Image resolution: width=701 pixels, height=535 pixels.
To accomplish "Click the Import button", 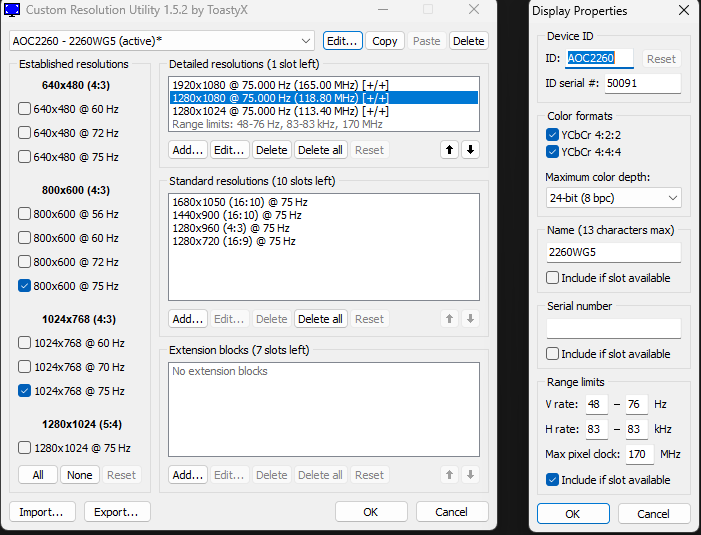I will pos(42,512).
